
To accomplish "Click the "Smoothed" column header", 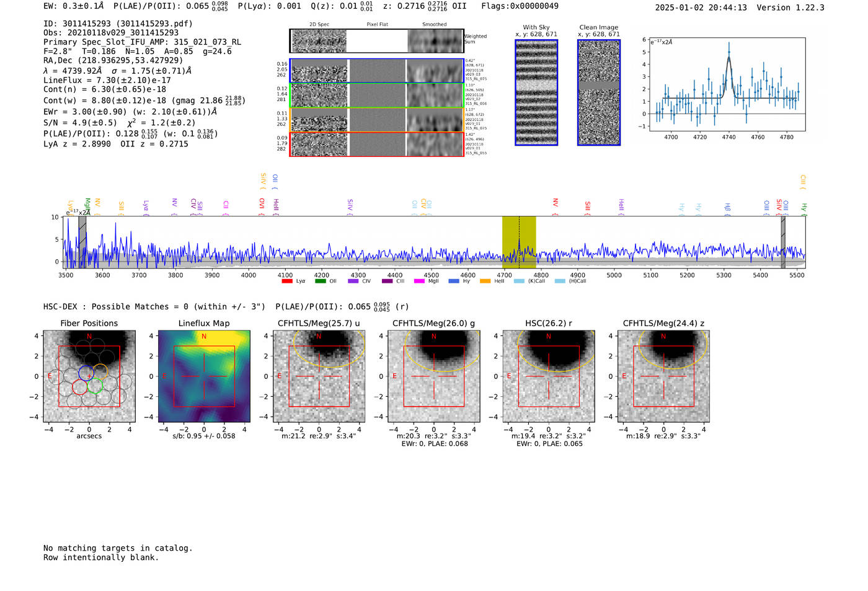I will point(434,25).
